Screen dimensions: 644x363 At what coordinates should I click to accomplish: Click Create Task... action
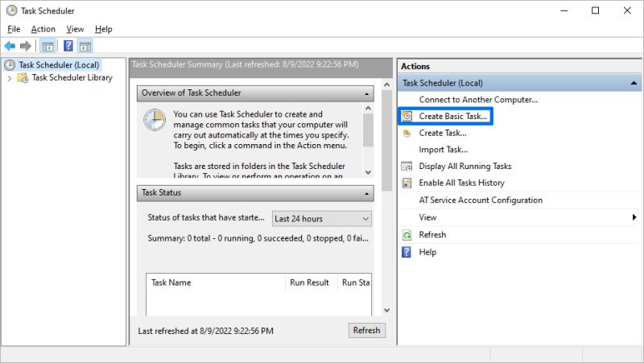tap(442, 133)
